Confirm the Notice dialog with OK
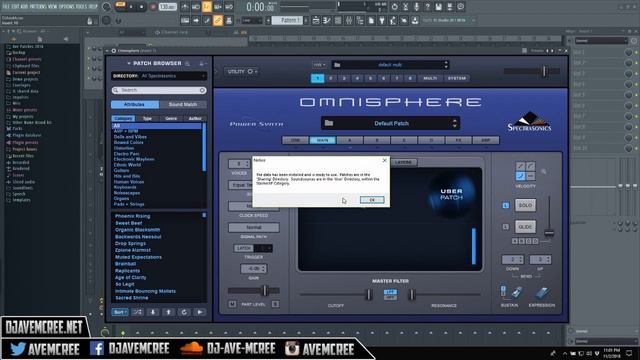The width and height of the screenshot is (640, 360). pyautogui.click(x=372, y=200)
